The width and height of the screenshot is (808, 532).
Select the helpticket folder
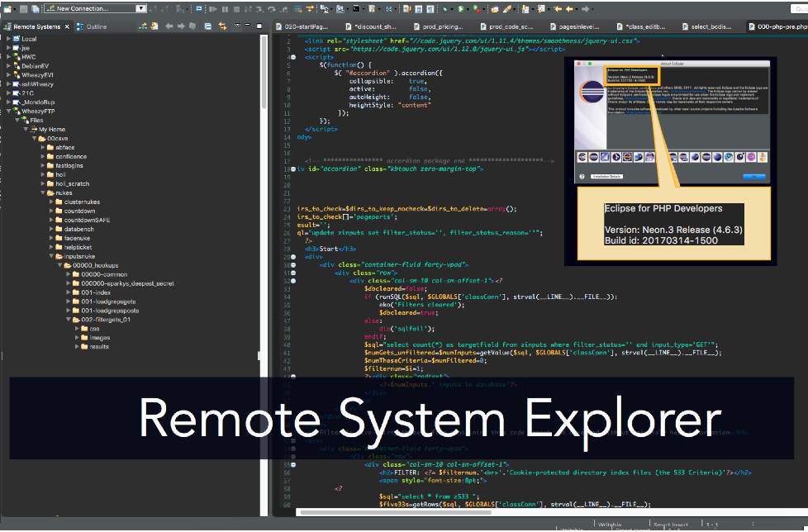(74, 247)
